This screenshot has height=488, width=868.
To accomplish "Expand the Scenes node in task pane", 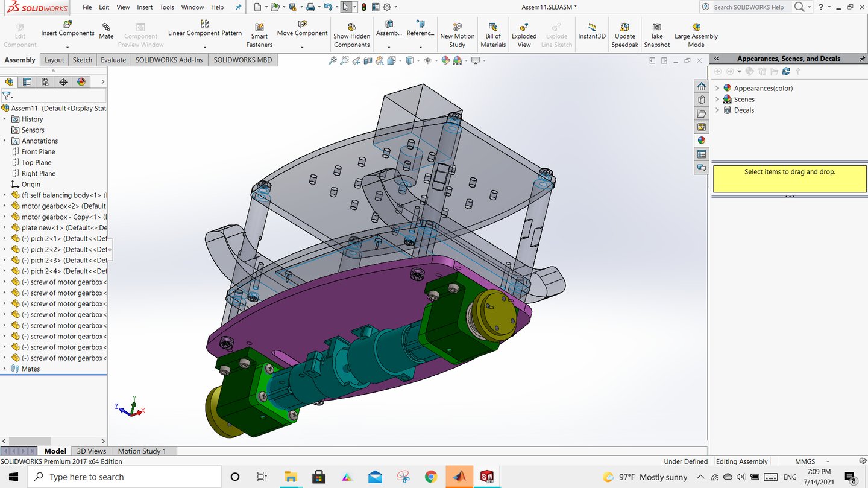I will point(717,100).
